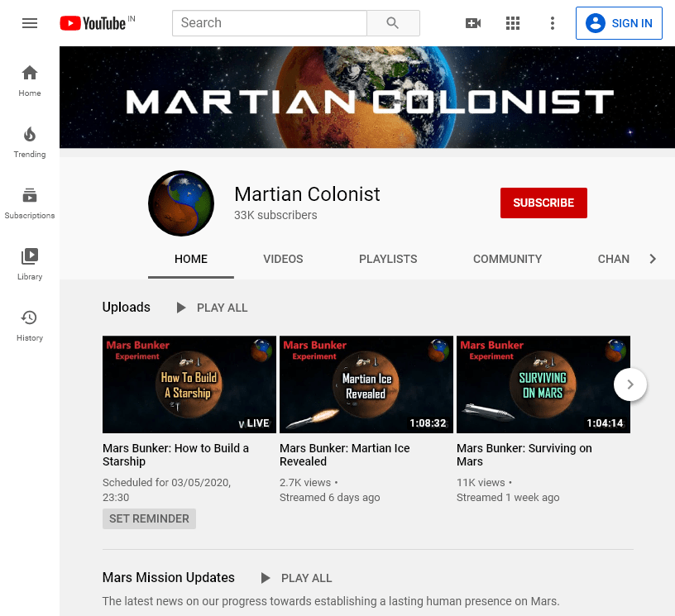Open the Uploads section heading
The width and height of the screenshot is (675, 616).
(126, 307)
